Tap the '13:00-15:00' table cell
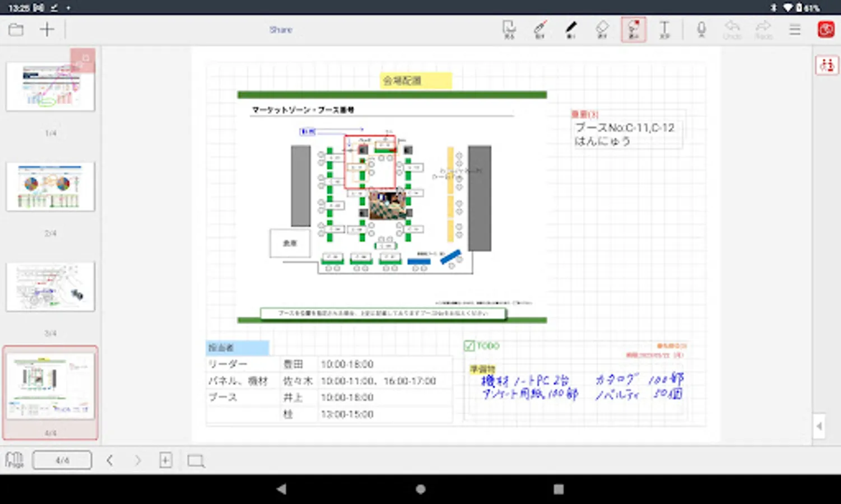841x504 pixels. 384,414
